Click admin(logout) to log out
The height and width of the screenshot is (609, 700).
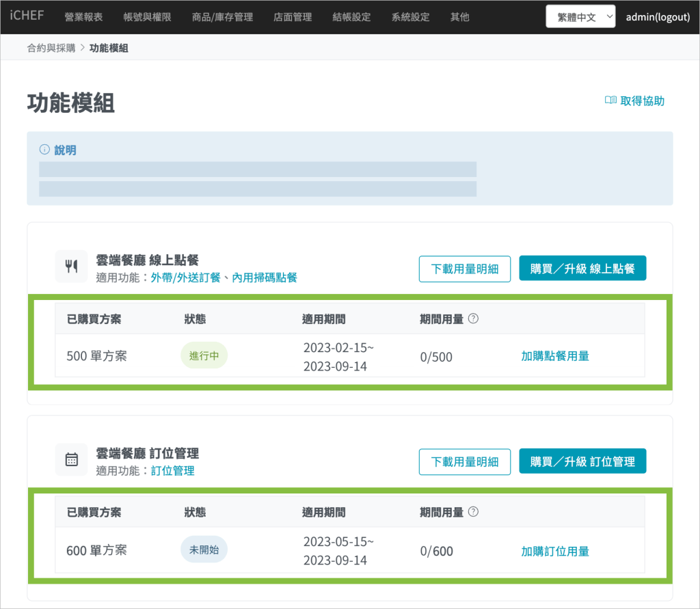tap(658, 17)
